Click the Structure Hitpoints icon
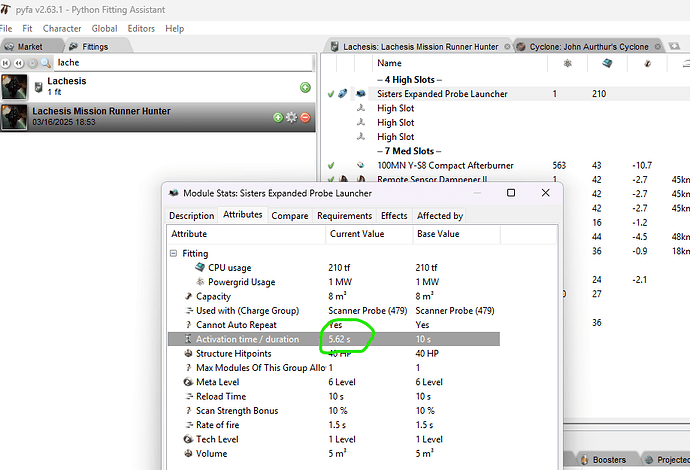690x470 pixels. (x=188, y=353)
